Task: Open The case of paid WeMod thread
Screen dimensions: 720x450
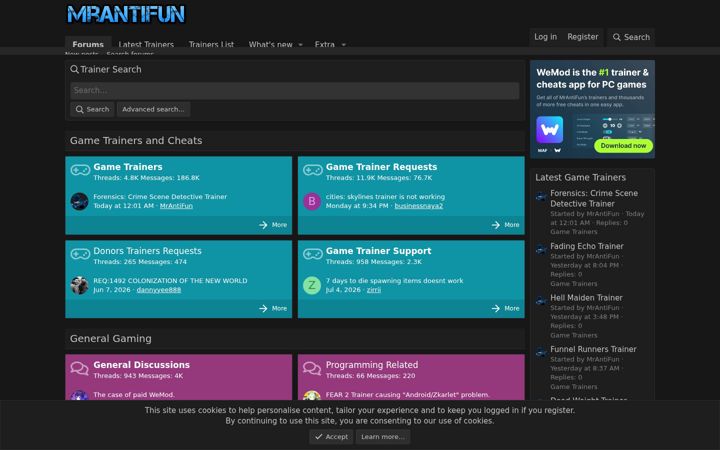Action: 134,394
